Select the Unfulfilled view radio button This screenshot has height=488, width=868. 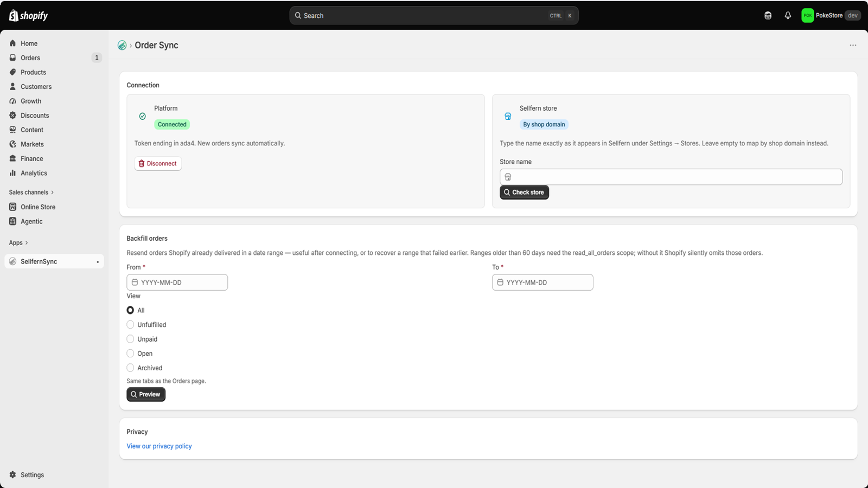pos(130,325)
